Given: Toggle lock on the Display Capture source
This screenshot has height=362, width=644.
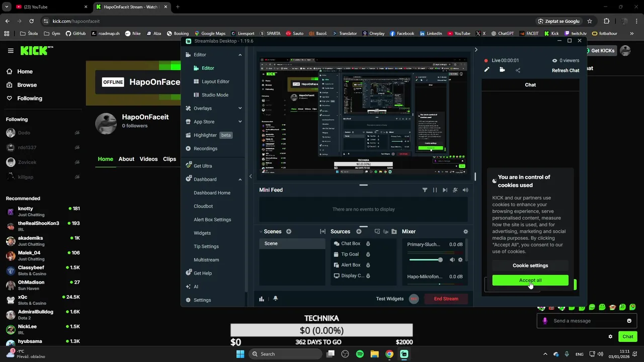Looking at the screenshot, I should 368,276.
